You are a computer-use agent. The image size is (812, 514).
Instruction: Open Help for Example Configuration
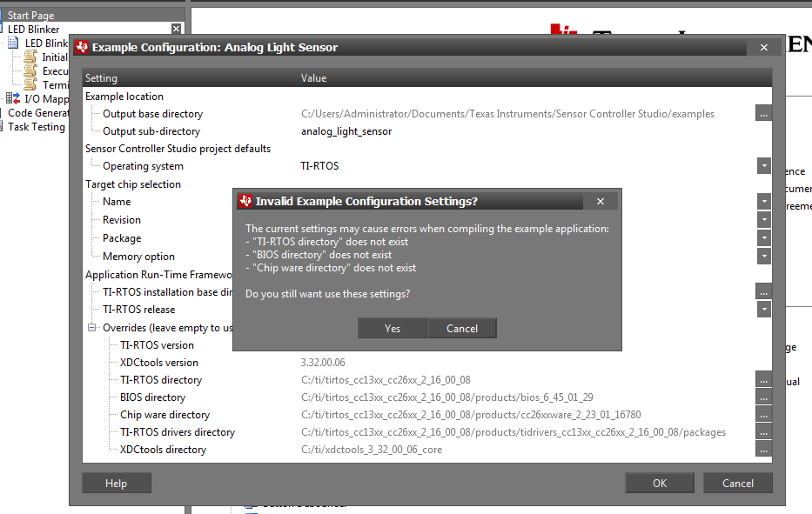tap(116, 483)
